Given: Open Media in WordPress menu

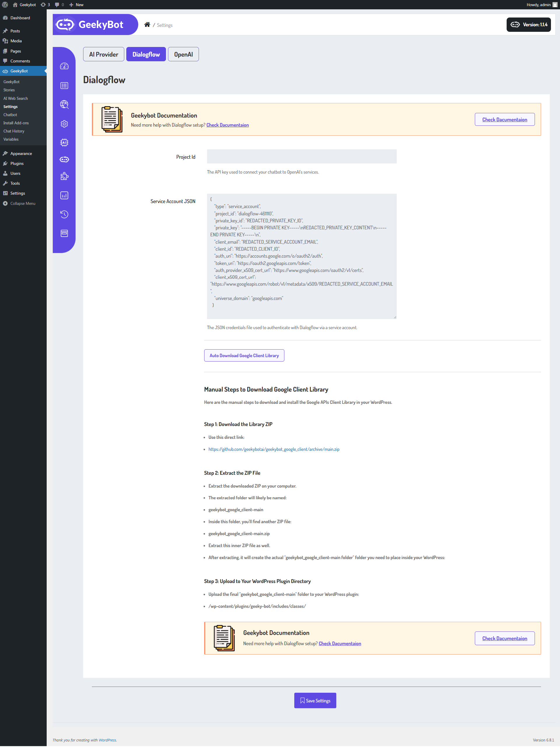Looking at the screenshot, I should [23, 41].
